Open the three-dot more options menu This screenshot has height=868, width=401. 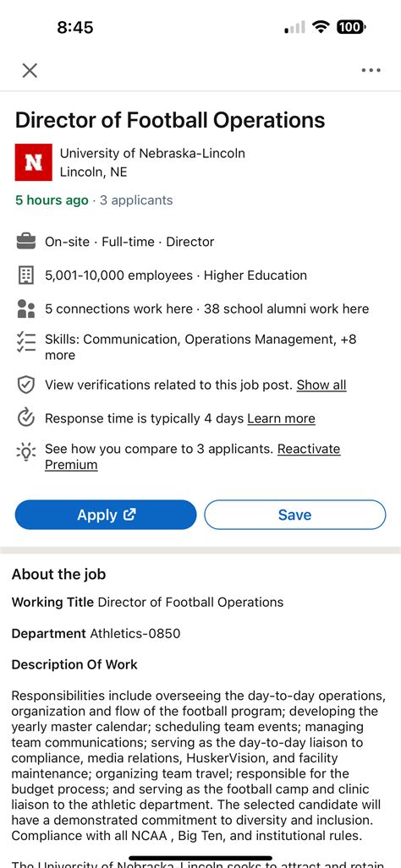click(x=371, y=70)
